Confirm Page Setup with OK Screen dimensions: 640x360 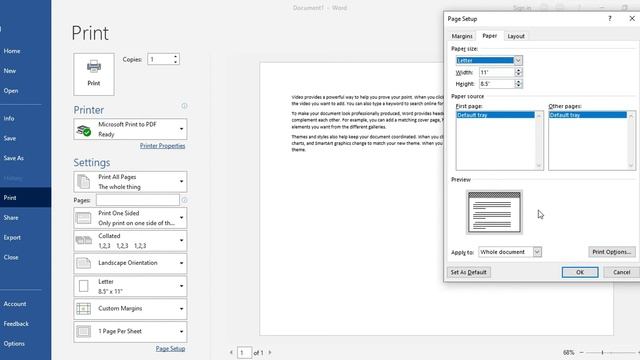click(580, 272)
